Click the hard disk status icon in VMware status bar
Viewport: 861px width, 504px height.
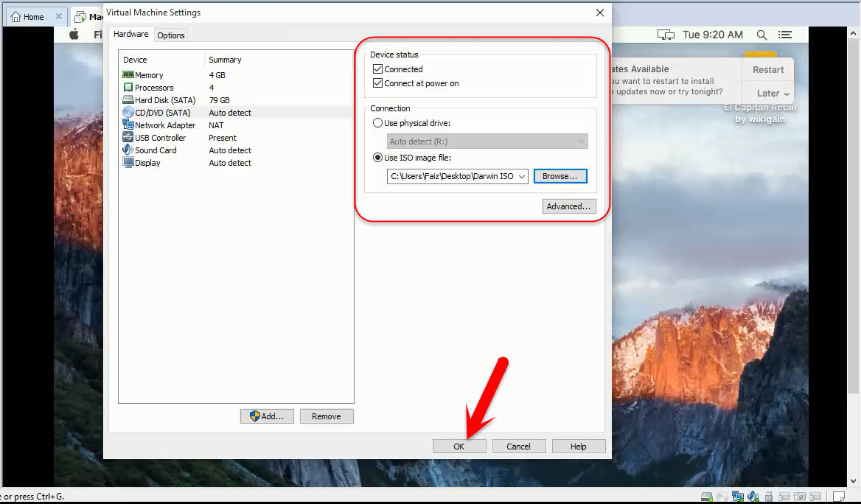point(706,496)
